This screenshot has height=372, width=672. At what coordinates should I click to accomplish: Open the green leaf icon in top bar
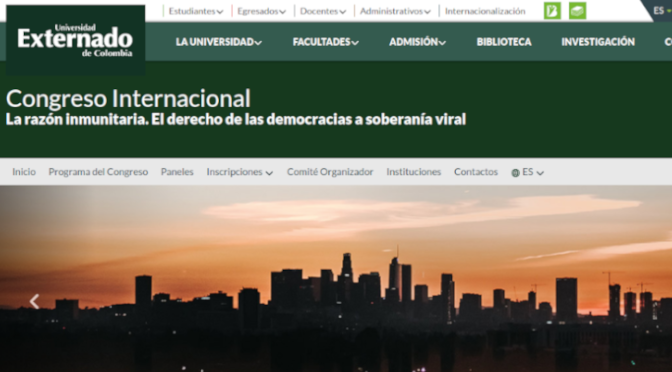point(552,11)
